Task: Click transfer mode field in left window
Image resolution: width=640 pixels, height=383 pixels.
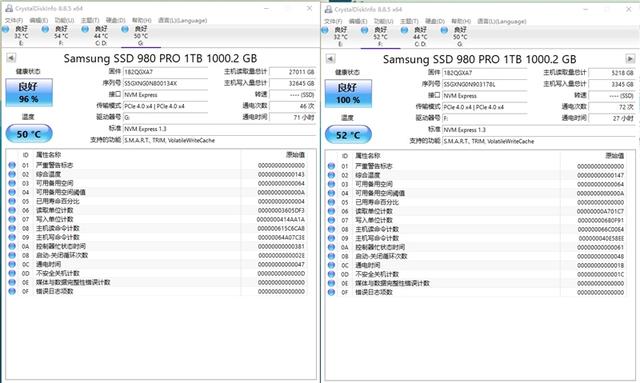Action: pyautogui.click(x=165, y=106)
